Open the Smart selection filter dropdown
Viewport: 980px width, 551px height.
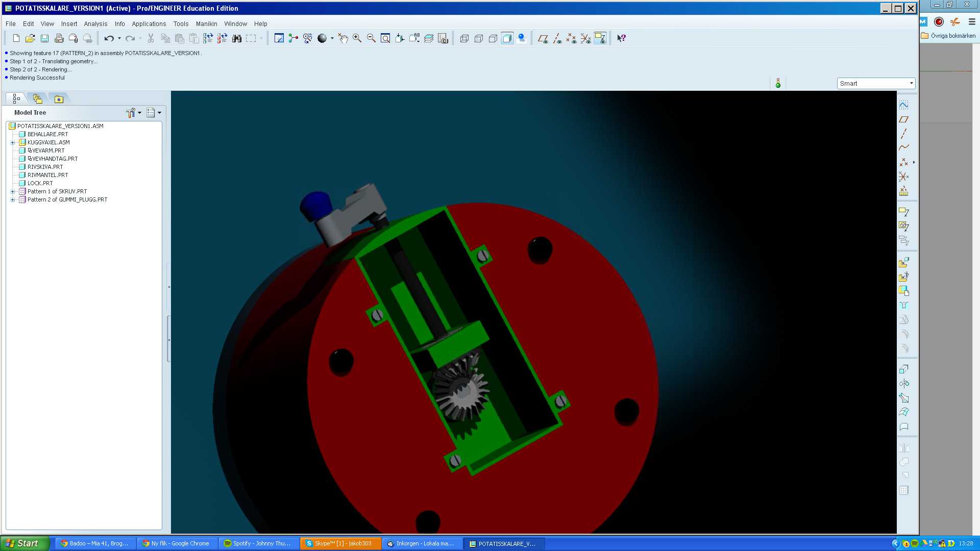(876, 83)
